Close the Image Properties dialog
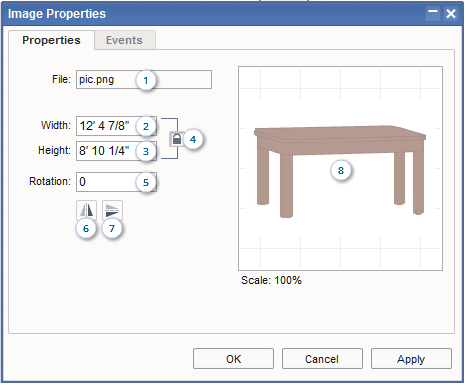Image resolution: width=466 pixels, height=385 pixels. 451,14
